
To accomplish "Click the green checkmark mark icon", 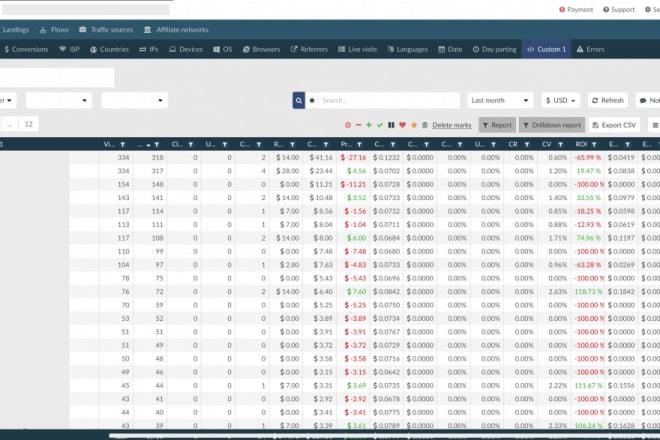I will (380, 125).
